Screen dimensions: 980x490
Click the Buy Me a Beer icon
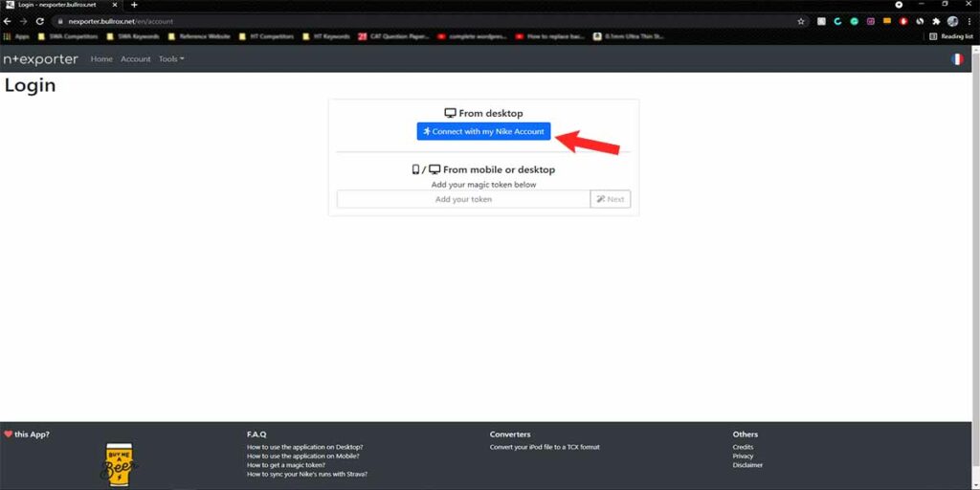(x=120, y=464)
